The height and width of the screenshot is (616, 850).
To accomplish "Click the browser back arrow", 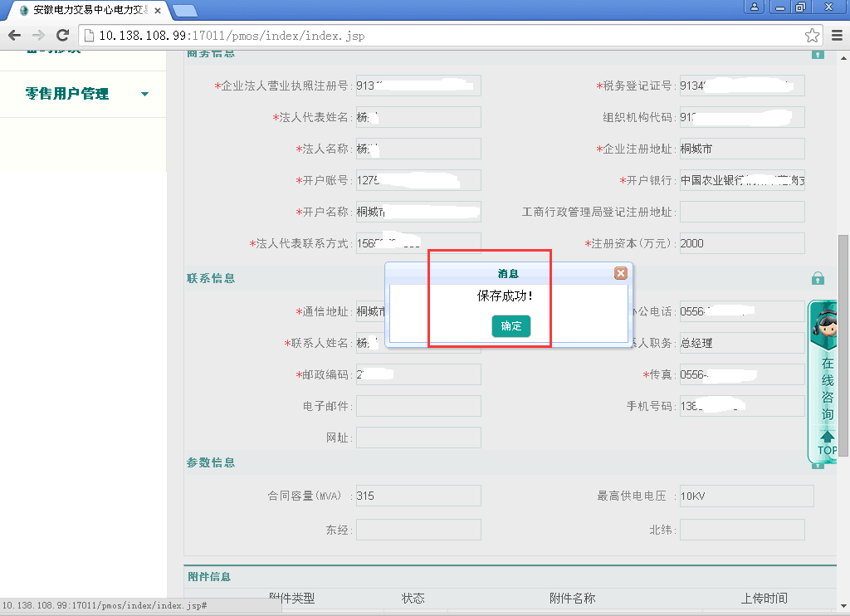I will tap(14, 35).
